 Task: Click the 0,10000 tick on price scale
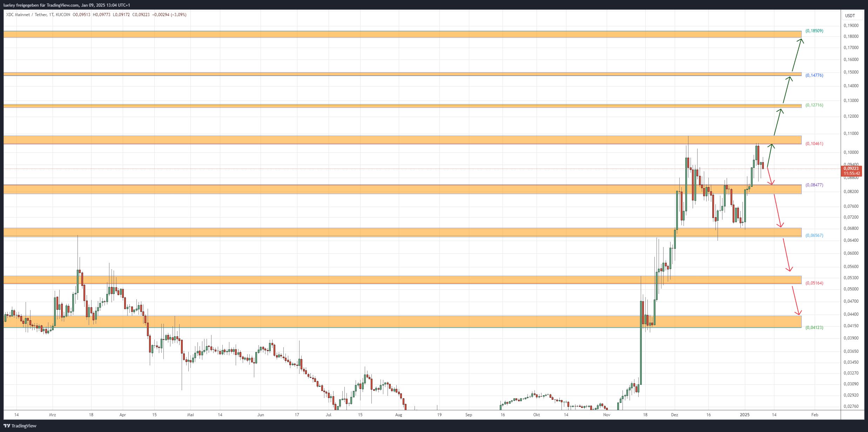851,152
